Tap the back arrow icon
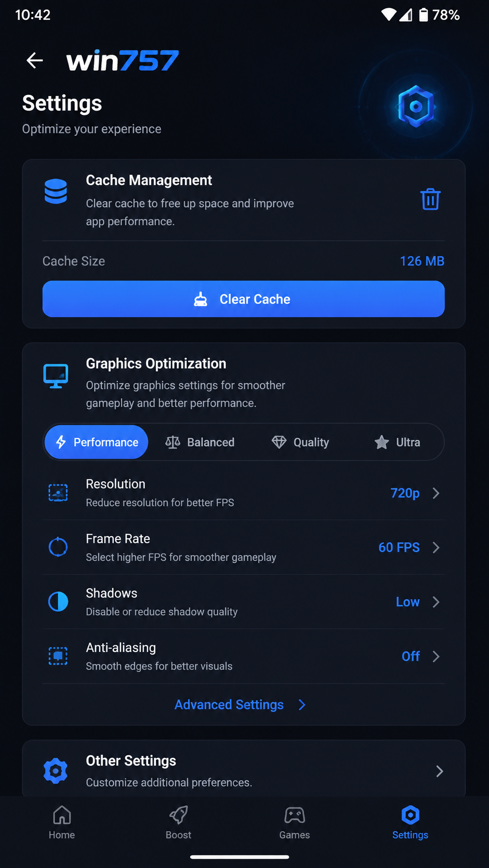 (x=35, y=60)
